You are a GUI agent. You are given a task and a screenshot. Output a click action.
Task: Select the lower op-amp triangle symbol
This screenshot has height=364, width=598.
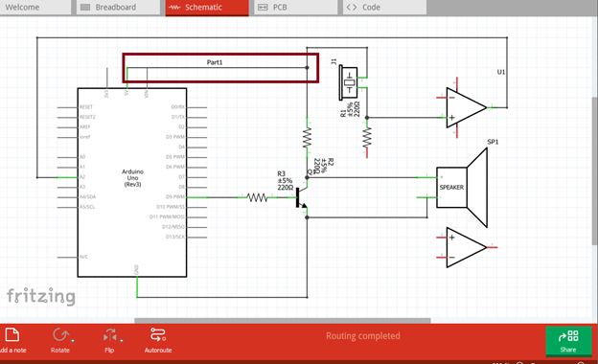point(466,247)
